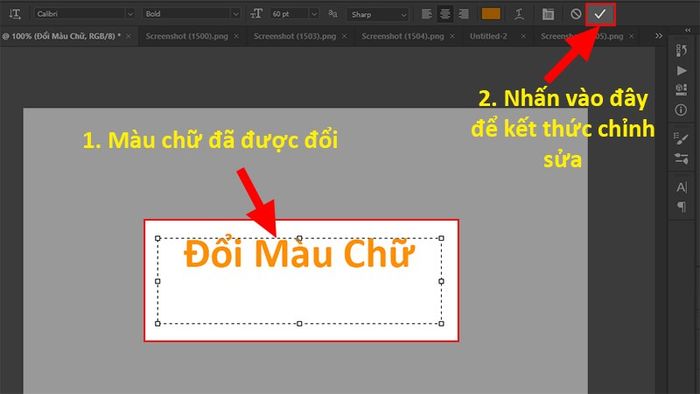Cancel current edits with the circle-slash icon
Viewport: 700px width, 394px height.
576,14
